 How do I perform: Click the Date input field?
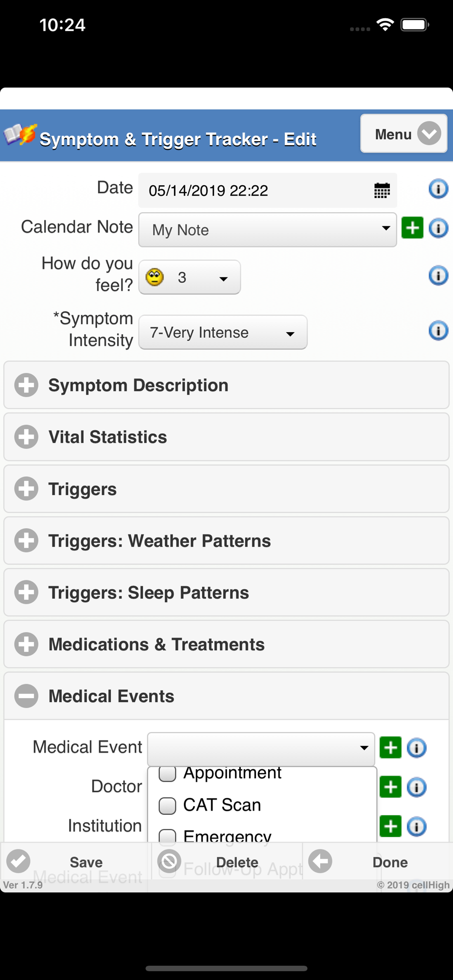point(255,190)
